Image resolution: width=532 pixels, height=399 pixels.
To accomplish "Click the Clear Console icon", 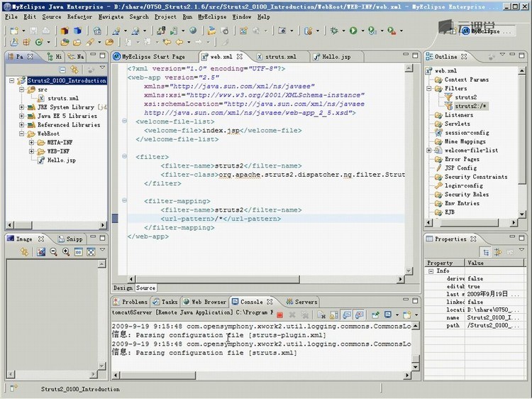I will (x=321, y=315).
